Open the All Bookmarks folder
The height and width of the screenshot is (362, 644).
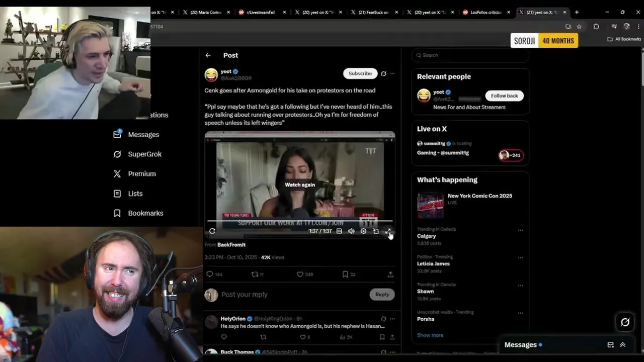coord(624,39)
